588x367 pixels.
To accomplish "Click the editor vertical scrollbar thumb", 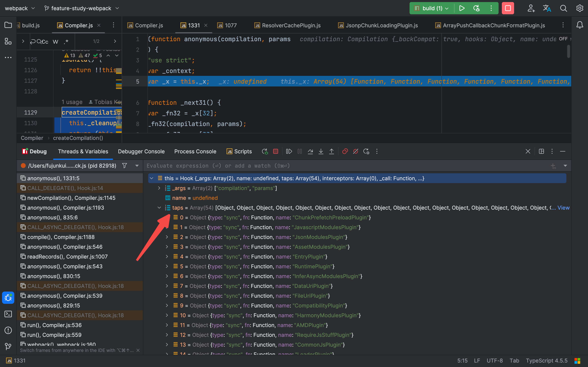I will pyautogui.click(x=568, y=52).
